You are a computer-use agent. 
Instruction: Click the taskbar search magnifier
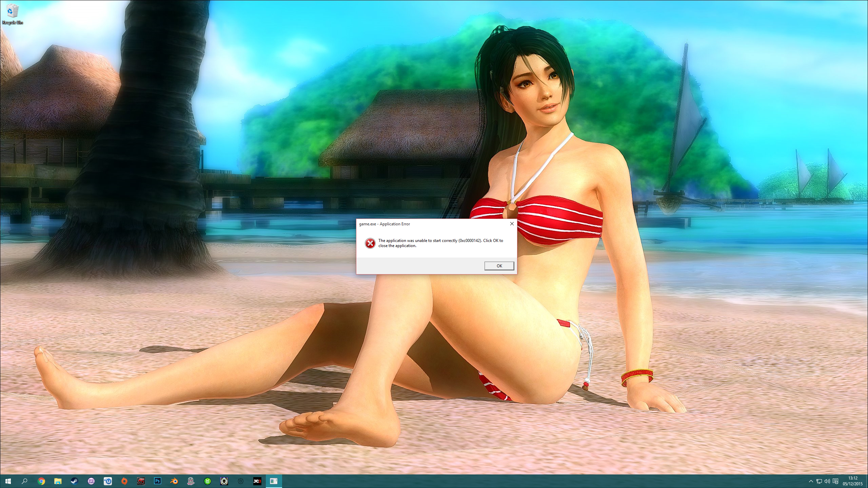(24, 481)
